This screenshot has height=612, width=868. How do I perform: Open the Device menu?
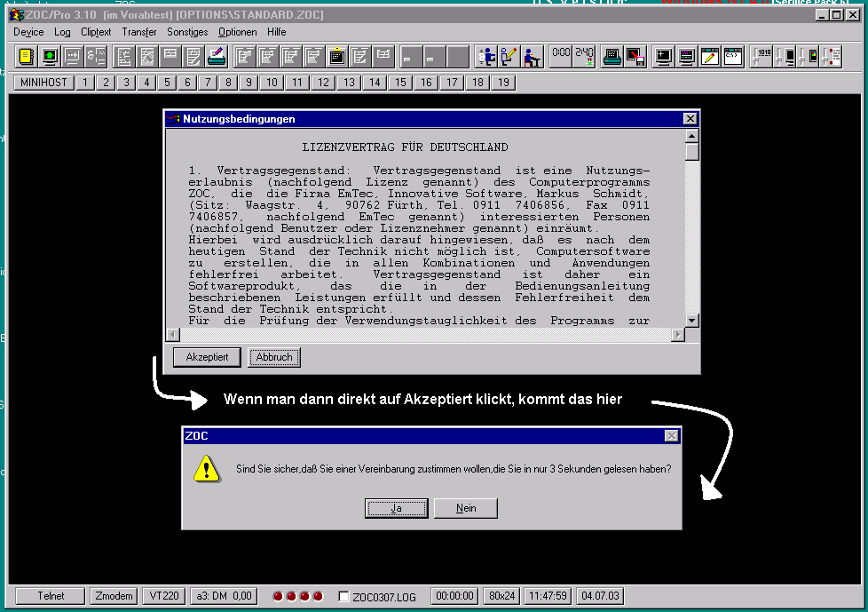28,32
